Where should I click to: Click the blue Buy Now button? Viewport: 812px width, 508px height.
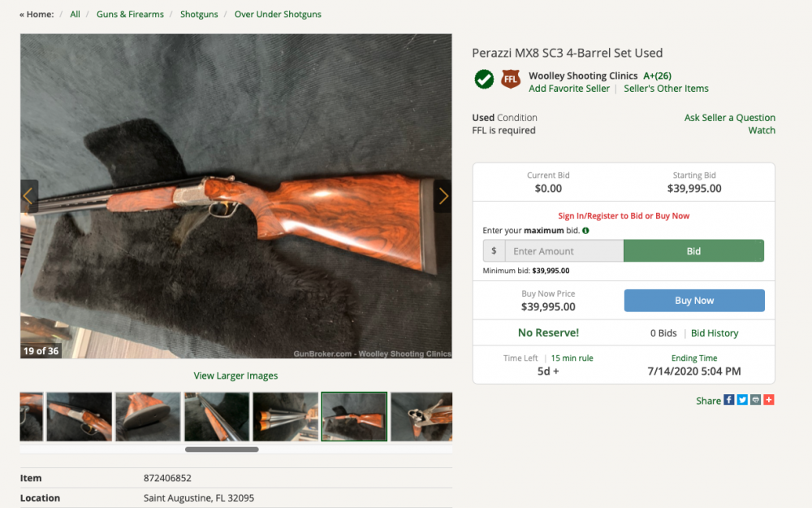pyautogui.click(x=694, y=301)
